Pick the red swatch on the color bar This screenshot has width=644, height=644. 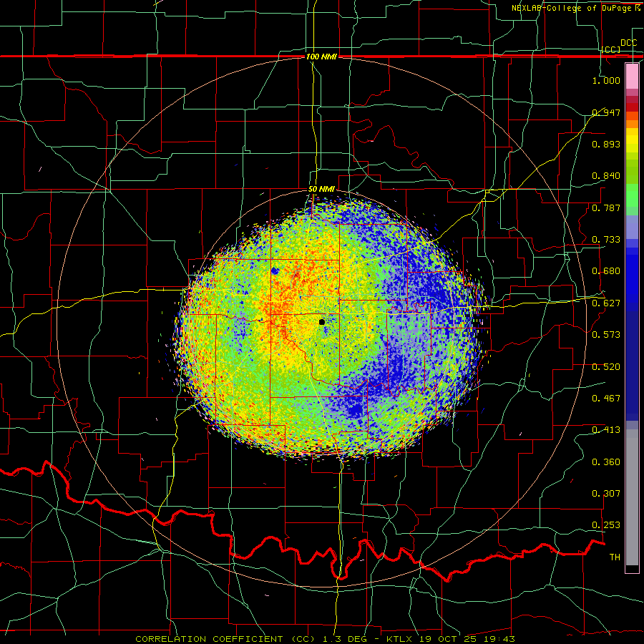[x=632, y=107]
